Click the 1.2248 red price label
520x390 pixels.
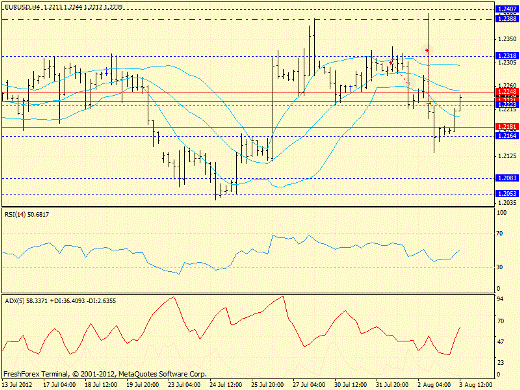[507, 91]
